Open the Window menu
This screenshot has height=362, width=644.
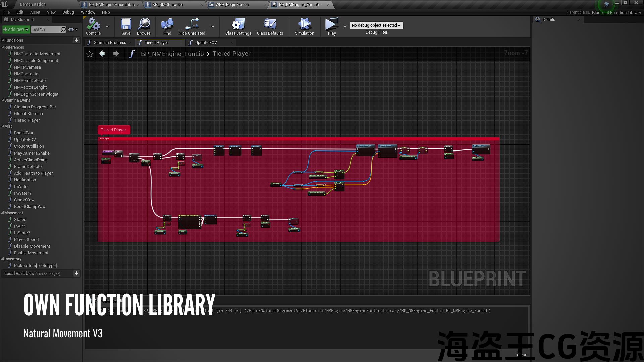[x=88, y=12]
